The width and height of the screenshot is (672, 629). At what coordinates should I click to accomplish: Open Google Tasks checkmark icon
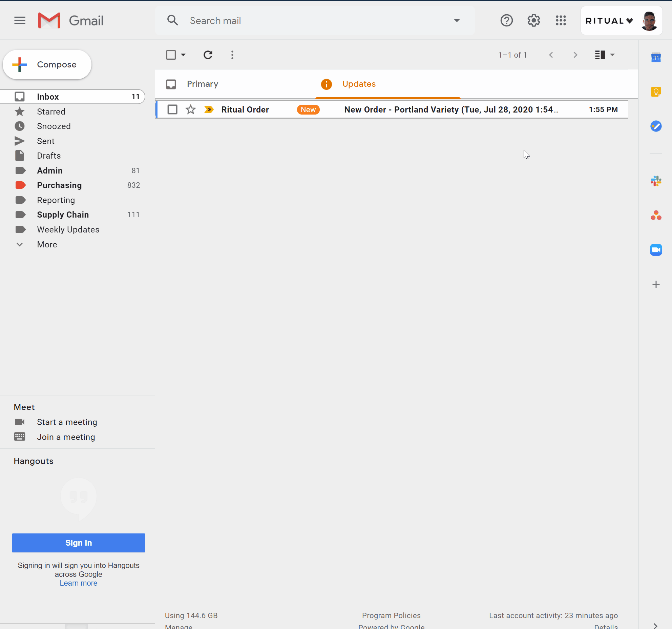(x=656, y=126)
